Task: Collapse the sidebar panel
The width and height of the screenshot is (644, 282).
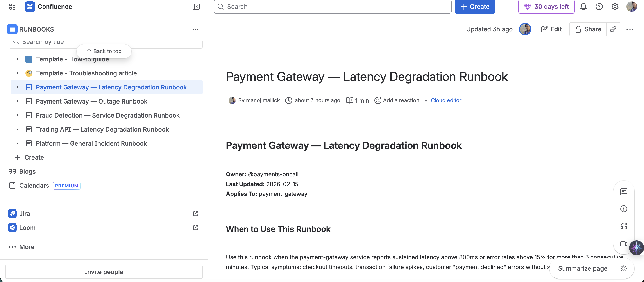Action: click(x=196, y=7)
